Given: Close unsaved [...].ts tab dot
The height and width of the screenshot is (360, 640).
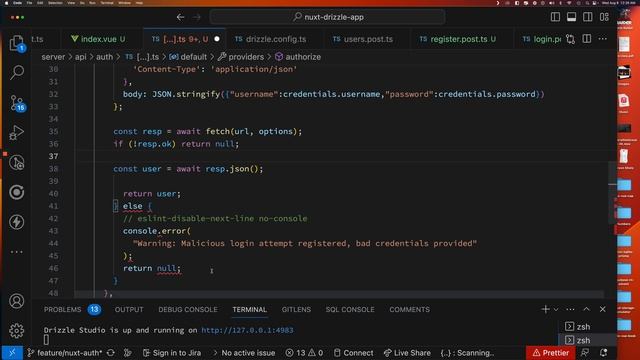Looking at the screenshot, I should (x=217, y=39).
